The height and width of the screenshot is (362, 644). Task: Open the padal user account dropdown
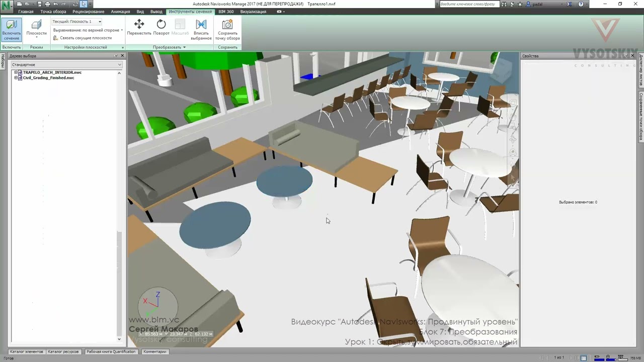pyautogui.click(x=544, y=4)
